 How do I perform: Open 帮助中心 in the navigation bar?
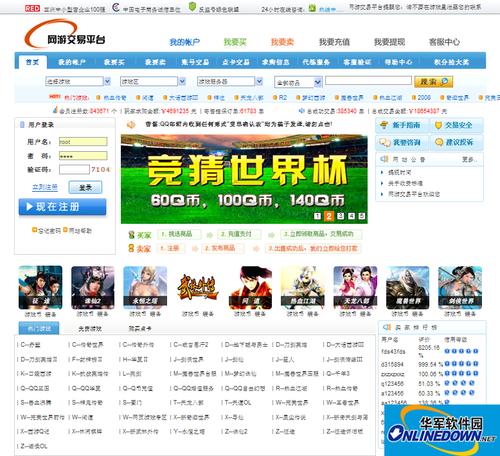point(398,62)
